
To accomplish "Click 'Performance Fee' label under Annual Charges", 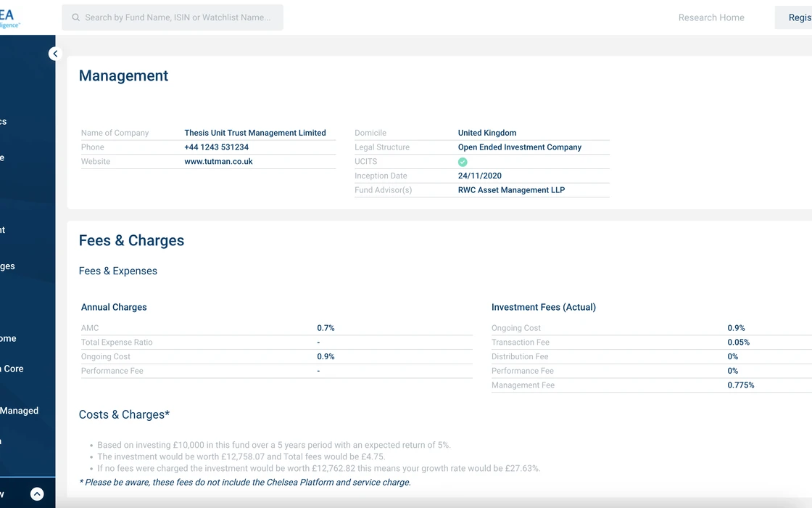I will pos(112,371).
